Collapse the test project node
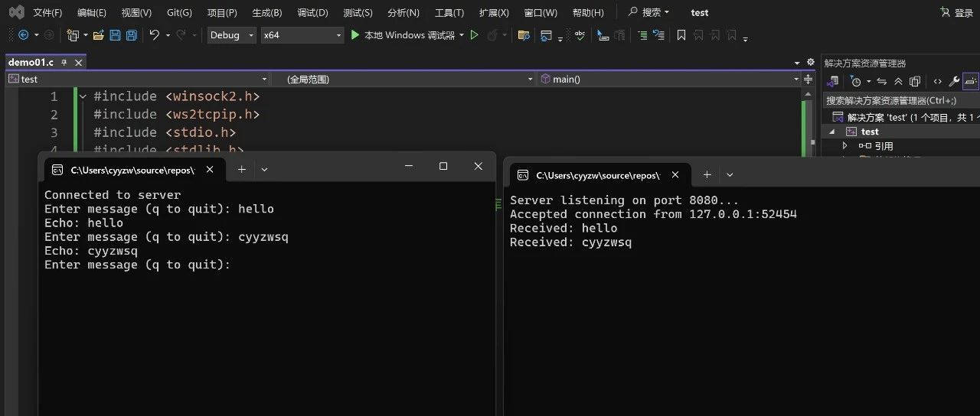Screen dimensions: 980x416 [832, 132]
